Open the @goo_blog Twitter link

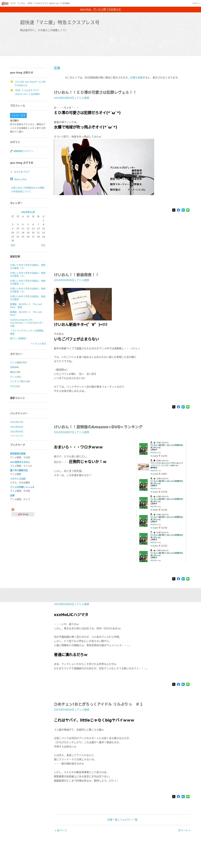coord(20,179)
